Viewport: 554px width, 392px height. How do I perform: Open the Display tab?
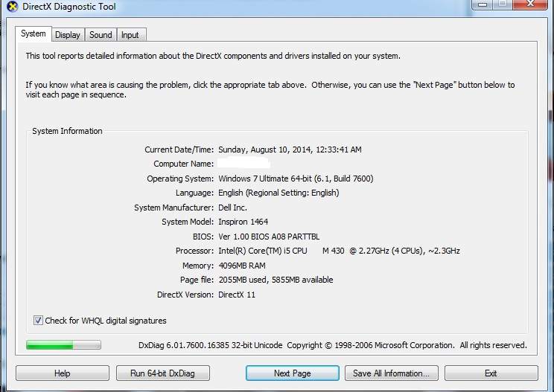68,35
